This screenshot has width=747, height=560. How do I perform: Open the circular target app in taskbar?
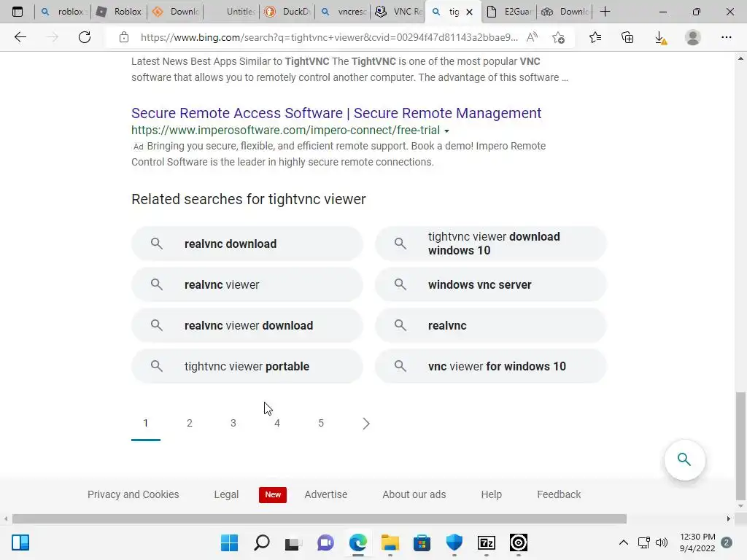519,542
